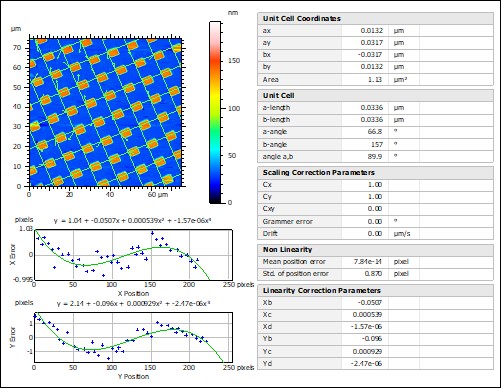Viewport: 501px width, 388px height.
Task: Select the a-length value row
Action: [375, 108]
